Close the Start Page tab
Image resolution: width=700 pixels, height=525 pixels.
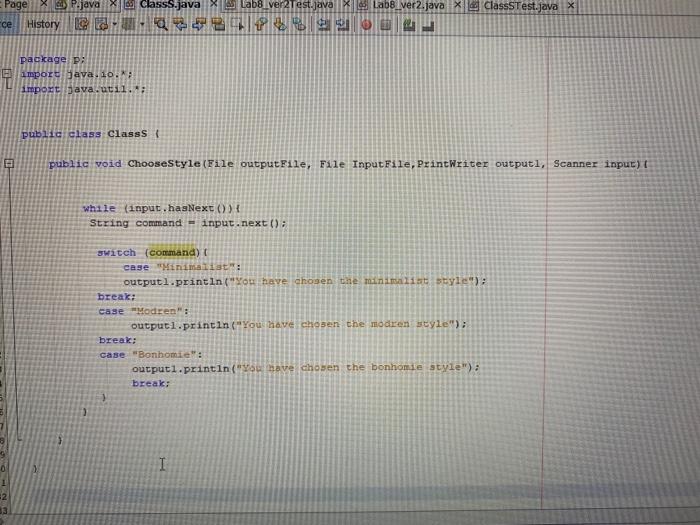click(x=44, y=4)
